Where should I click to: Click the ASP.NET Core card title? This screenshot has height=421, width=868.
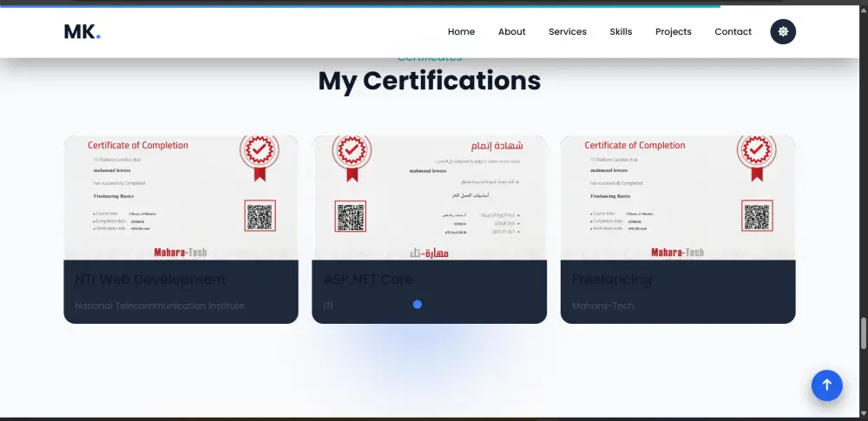tap(368, 280)
